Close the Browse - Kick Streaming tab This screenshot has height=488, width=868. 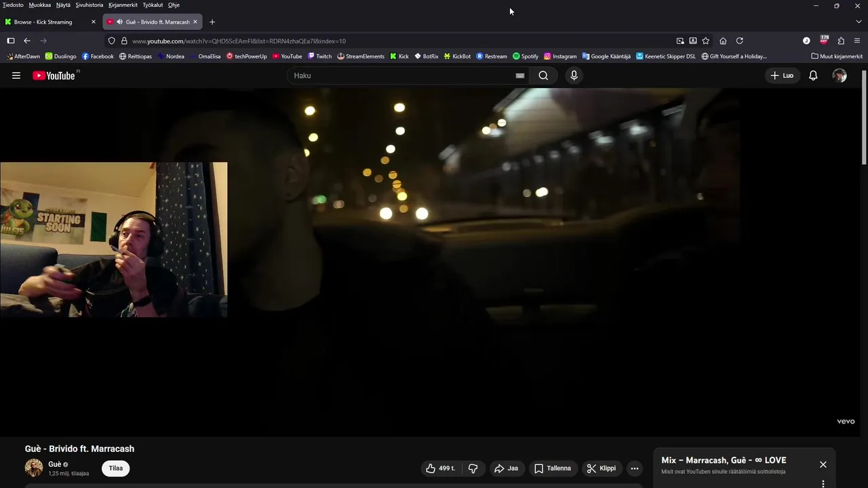(94, 22)
